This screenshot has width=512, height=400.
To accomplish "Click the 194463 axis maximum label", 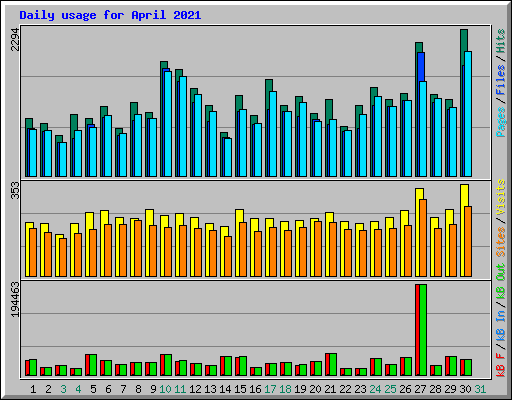I will point(15,300).
